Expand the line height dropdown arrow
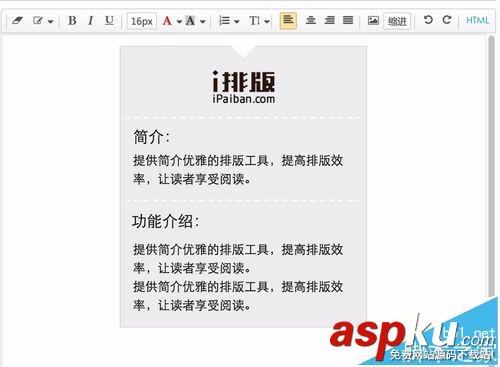500x367 pixels. [267, 22]
